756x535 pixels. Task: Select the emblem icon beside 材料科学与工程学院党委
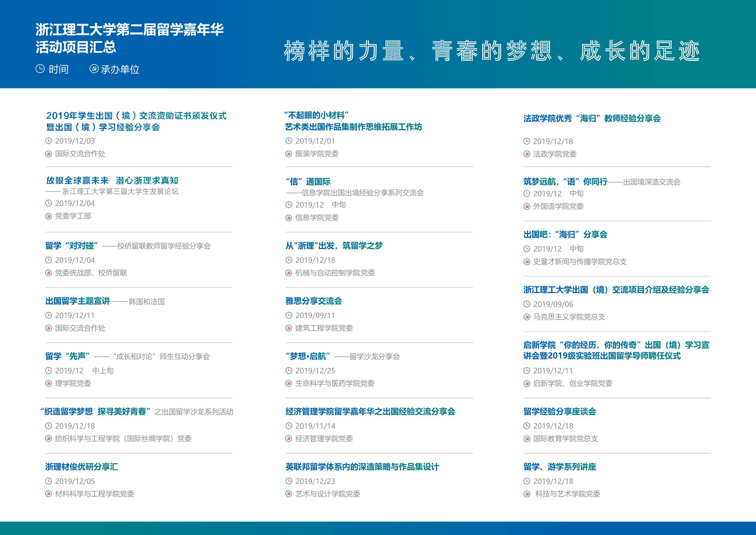click(x=48, y=494)
